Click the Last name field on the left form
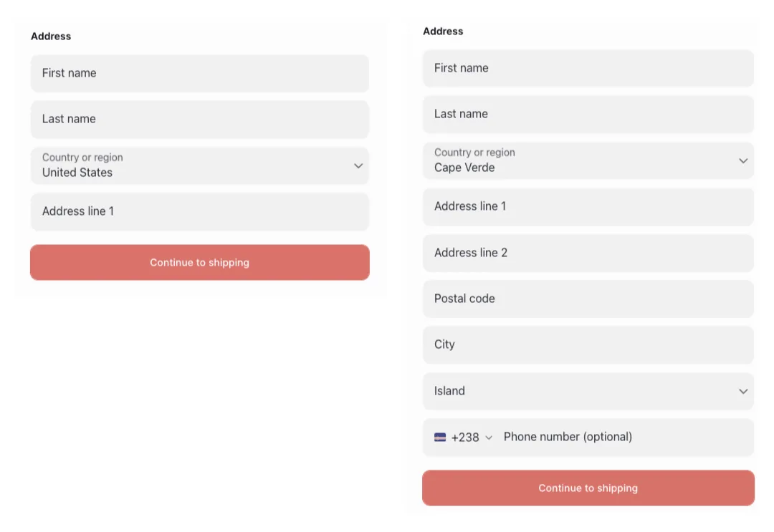This screenshot has height=532, width=774. 199,119
